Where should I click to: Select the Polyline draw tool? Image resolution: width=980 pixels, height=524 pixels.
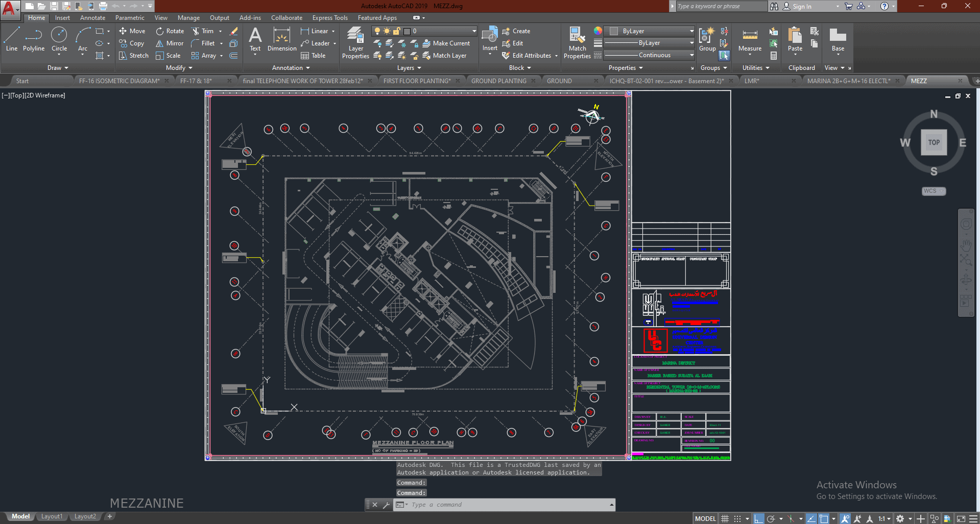[33, 40]
